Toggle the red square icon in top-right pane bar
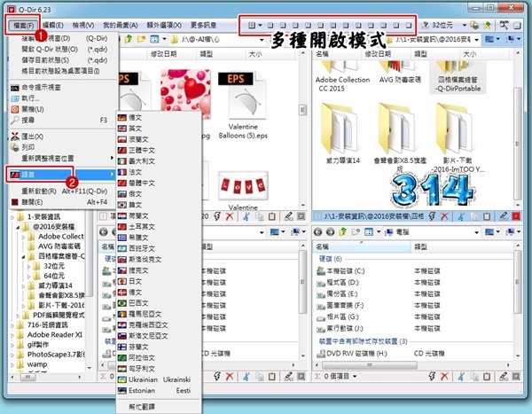 point(516,216)
